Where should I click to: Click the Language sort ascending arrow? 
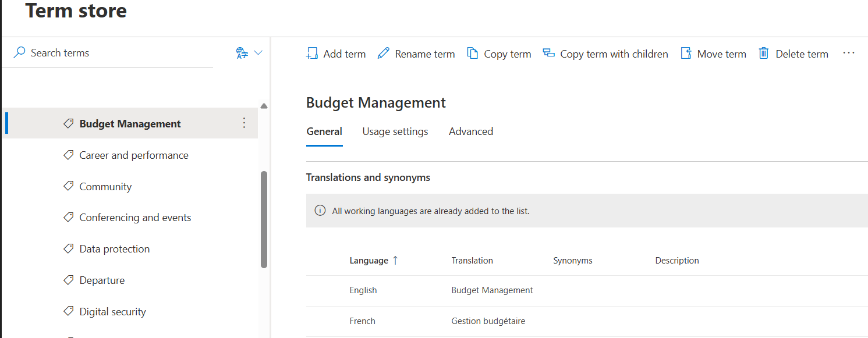pos(396,261)
